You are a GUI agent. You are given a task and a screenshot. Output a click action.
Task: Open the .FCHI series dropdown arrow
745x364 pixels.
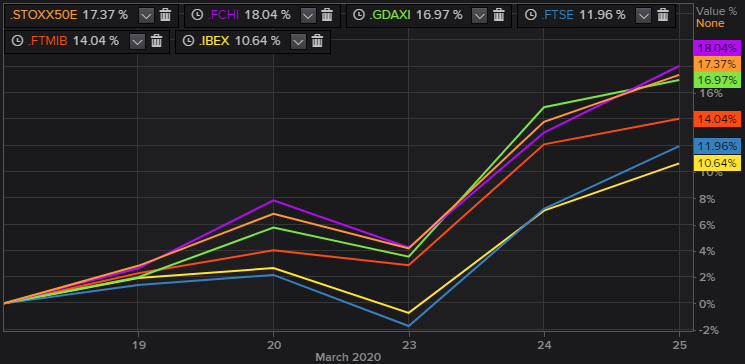click(309, 16)
